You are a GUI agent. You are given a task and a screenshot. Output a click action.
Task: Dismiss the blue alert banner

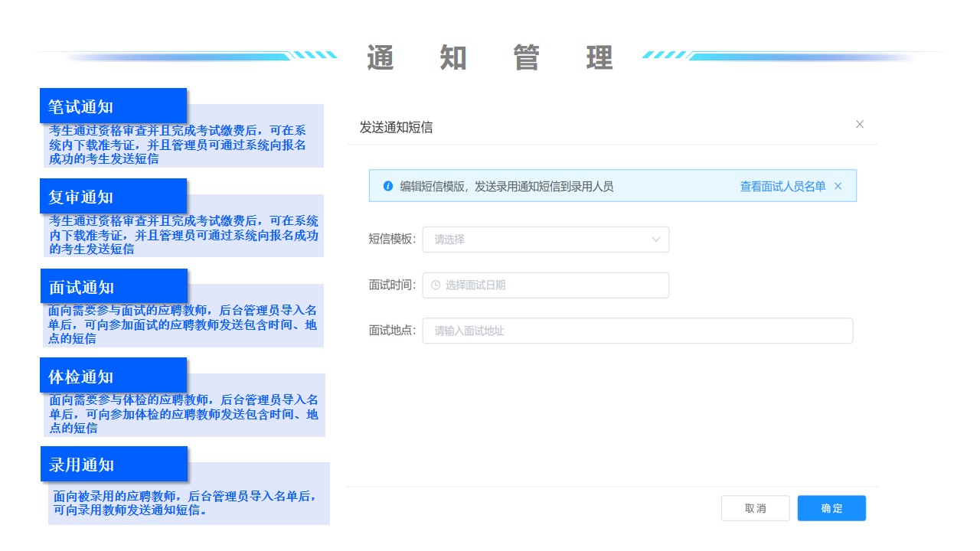tap(838, 186)
